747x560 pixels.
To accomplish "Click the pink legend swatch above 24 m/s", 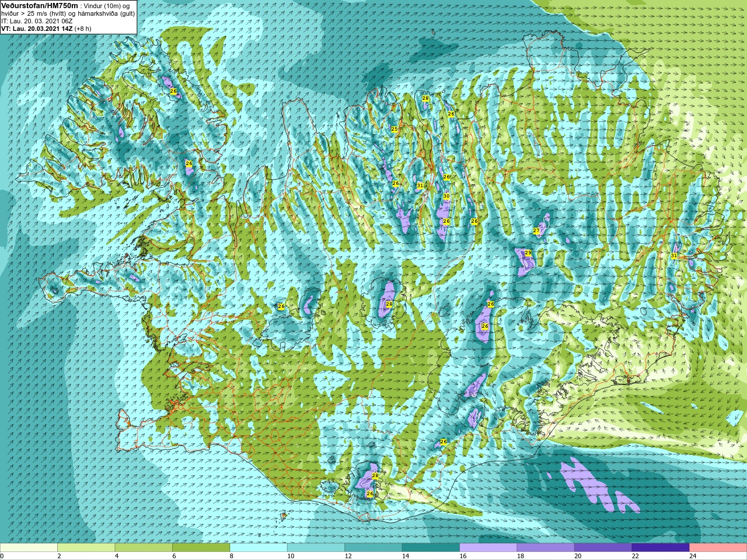I will 718,548.
